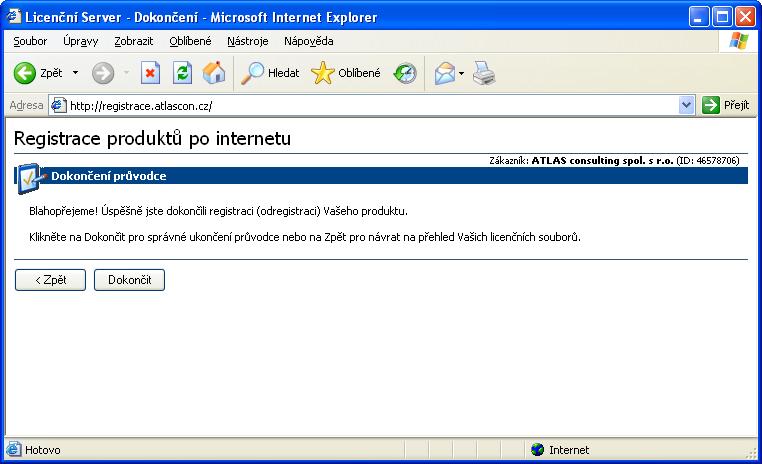Open Oblíbené favorites star in toolbar
The width and height of the screenshot is (762, 464).
coord(346,73)
